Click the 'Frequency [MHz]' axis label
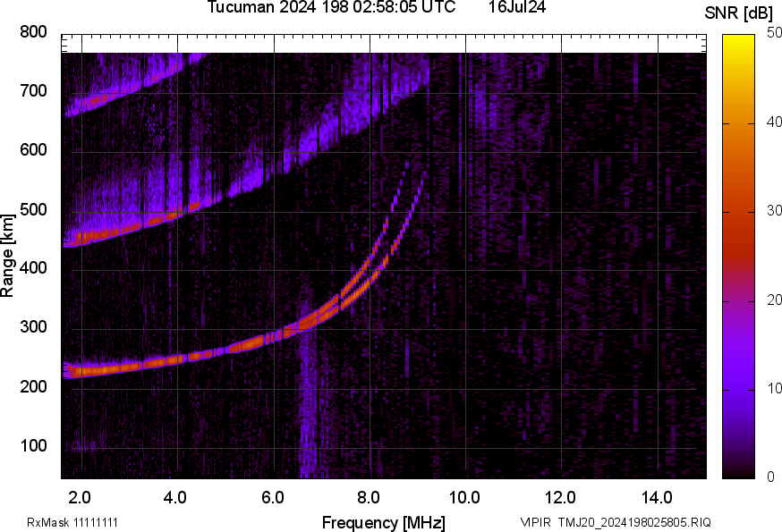This screenshot has width=782, height=532. (x=384, y=523)
